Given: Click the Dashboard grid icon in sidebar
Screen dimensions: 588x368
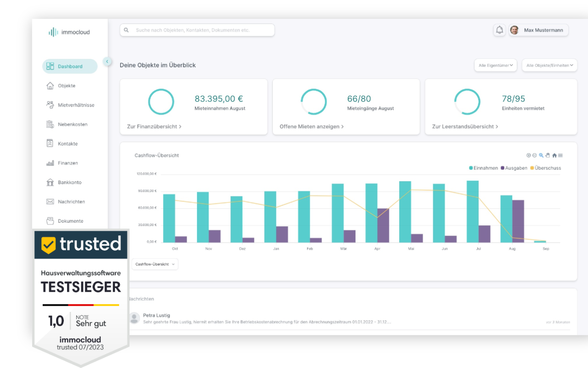Looking at the screenshot, I should point(51,66).
